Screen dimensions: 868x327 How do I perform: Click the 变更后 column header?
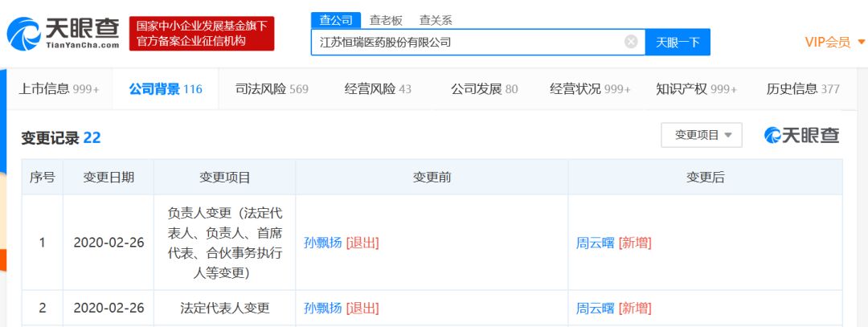pos(706,177)
